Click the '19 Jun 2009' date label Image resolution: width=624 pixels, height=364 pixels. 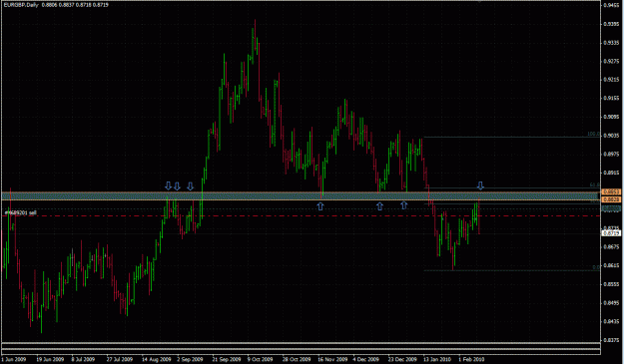(50, 359)
